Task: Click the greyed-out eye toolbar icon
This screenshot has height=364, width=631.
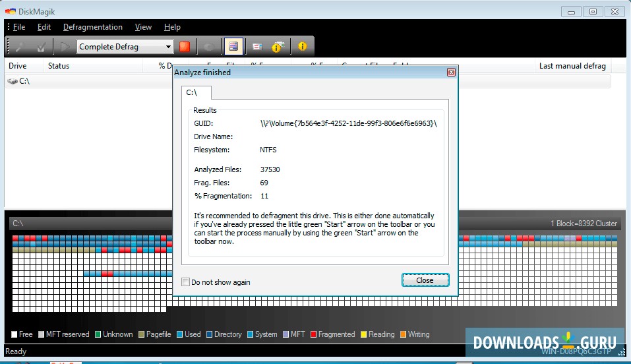Action: (209, 47)
